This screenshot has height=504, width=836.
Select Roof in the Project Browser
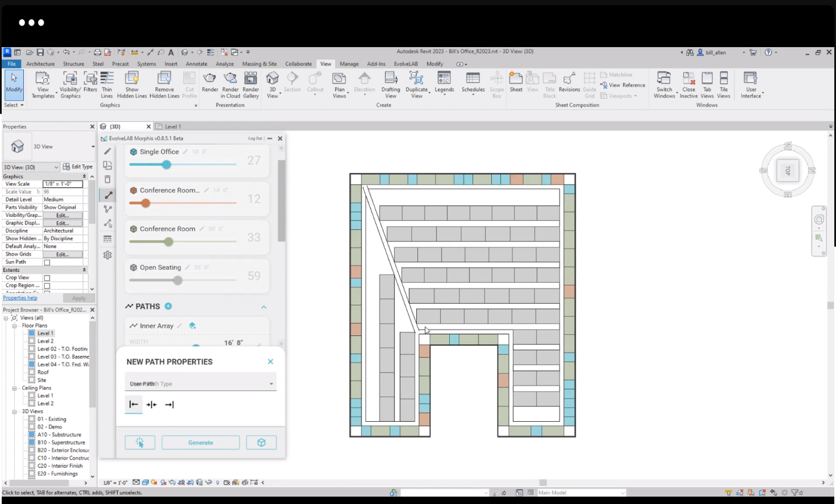pos(43,372)
